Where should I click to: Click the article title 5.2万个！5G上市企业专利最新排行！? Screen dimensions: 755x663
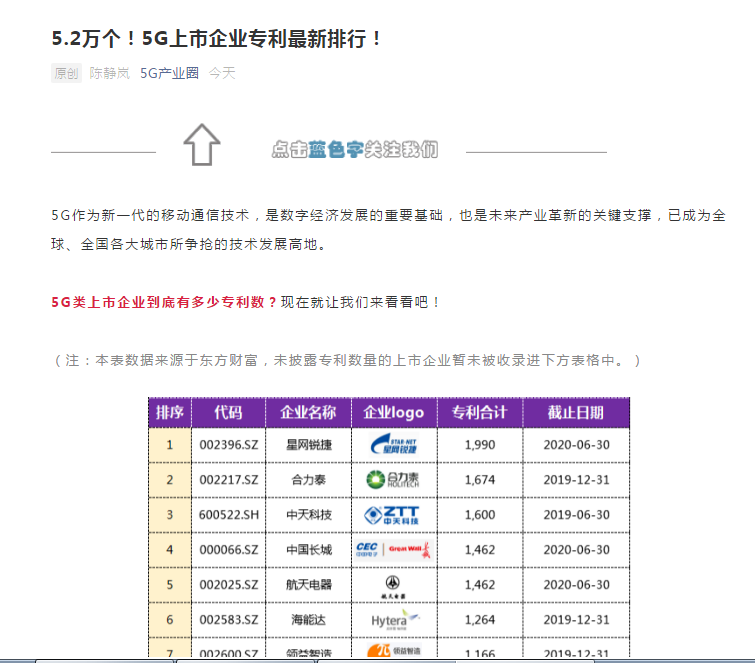coord(217,39)
